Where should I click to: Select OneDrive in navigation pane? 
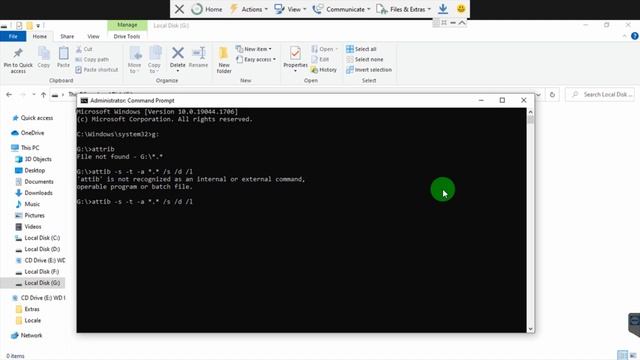[x=28, y=133]
